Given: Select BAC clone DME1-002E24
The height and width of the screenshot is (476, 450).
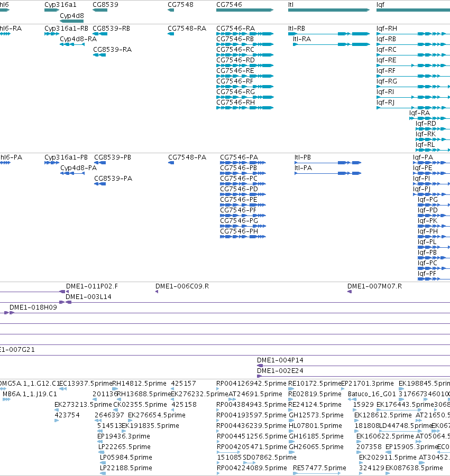Looking at the screenshot, I should coord(280,371).
